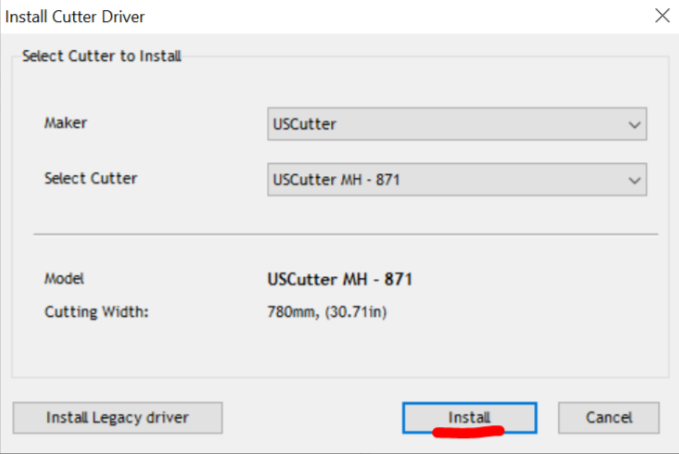679x454 pixels.
Task: Click the Install button
Action: click(x=469, y=418)
